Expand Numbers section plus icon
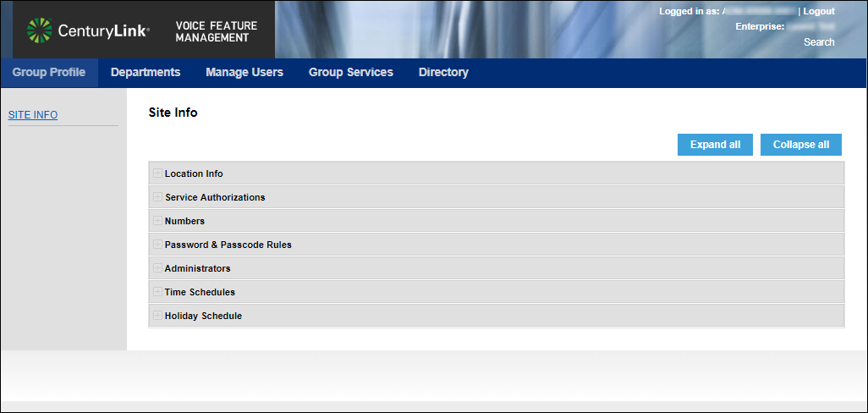 157,221
